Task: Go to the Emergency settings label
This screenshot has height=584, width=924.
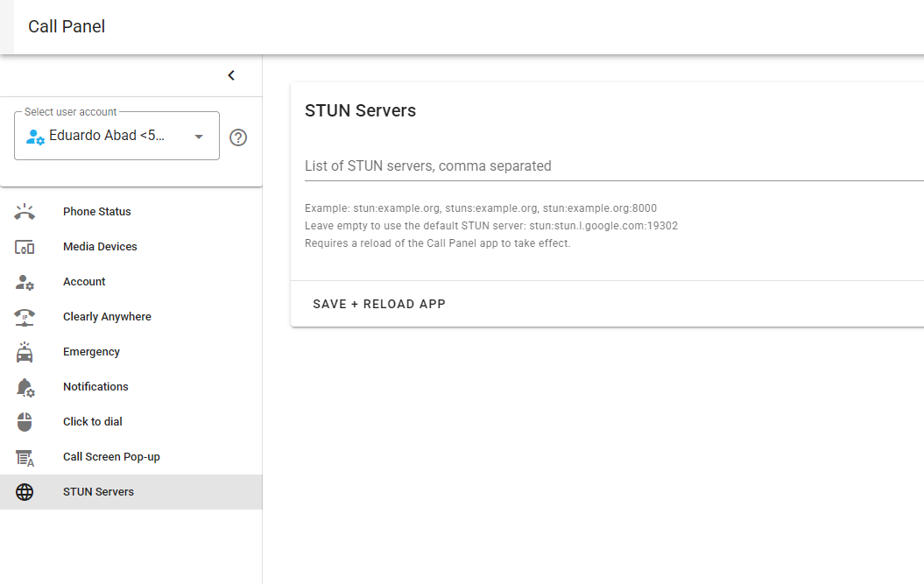Action: click(91, 352)
